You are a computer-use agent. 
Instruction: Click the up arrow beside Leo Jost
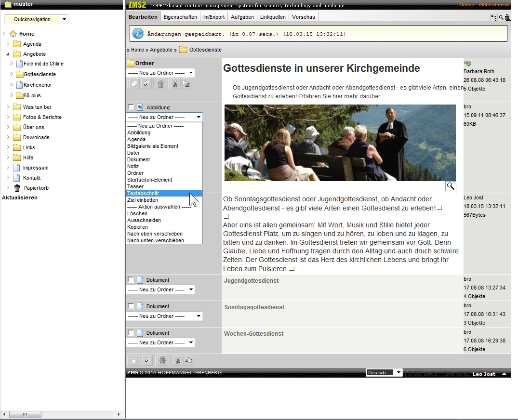(504, 374)
